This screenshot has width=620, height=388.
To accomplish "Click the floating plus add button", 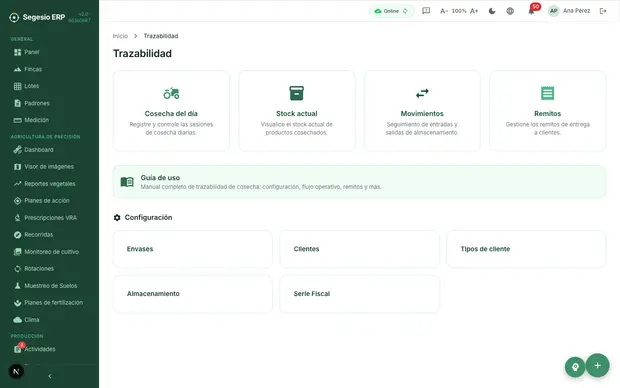I will [x=597, y=365].
